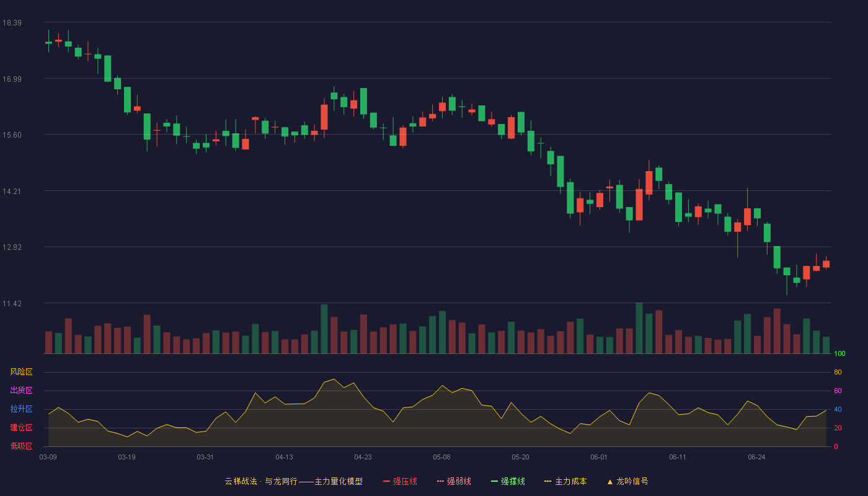Screen dimensions: 868x496
Task: Toggle the 强弱线 legend series
Action: [x=454, y=481]
